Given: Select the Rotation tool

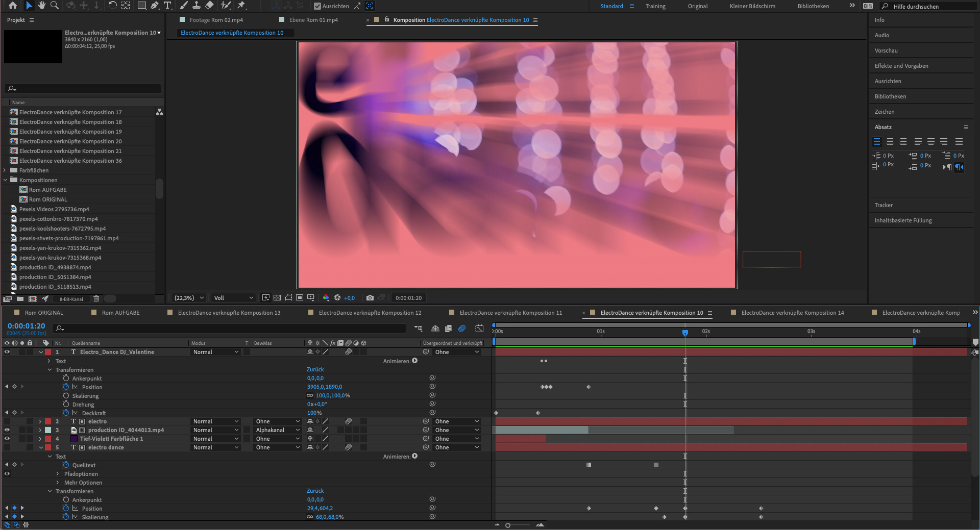Looking at the screenshot, I should click(x=113, y=6).
